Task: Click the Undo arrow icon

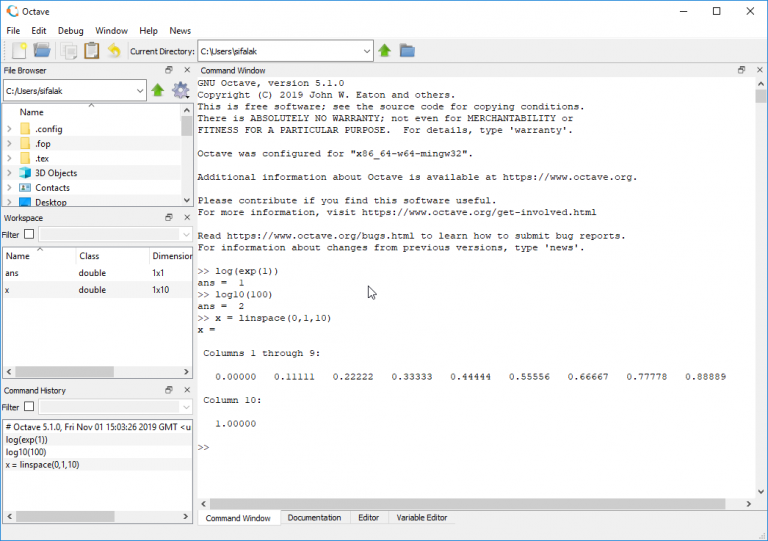Action: 114,50
